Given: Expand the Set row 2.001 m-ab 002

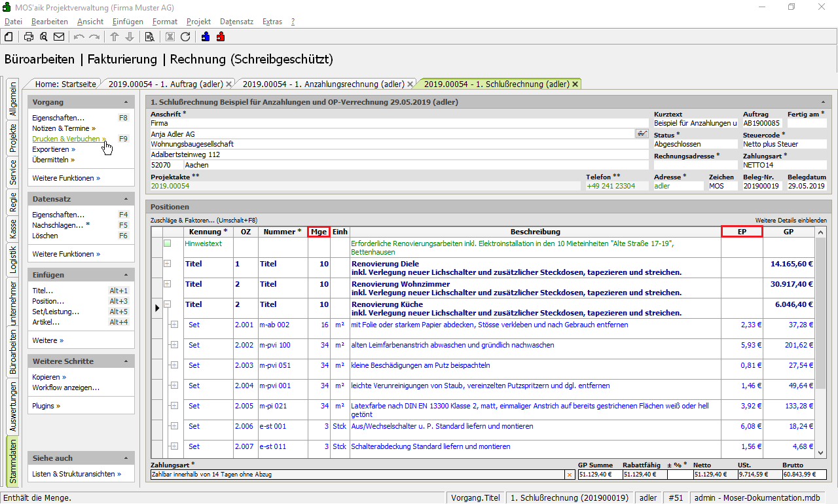Looking at the screenshot, I should (174, 325).
